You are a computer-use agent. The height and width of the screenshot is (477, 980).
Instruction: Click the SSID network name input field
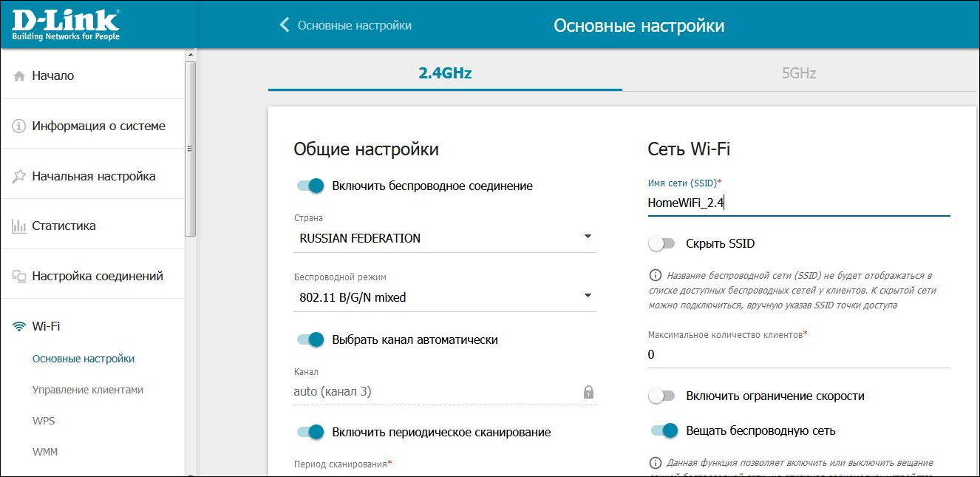798,203
